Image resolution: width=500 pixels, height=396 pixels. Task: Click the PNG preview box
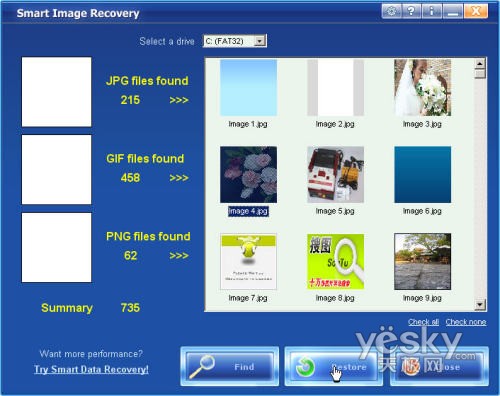56,248
